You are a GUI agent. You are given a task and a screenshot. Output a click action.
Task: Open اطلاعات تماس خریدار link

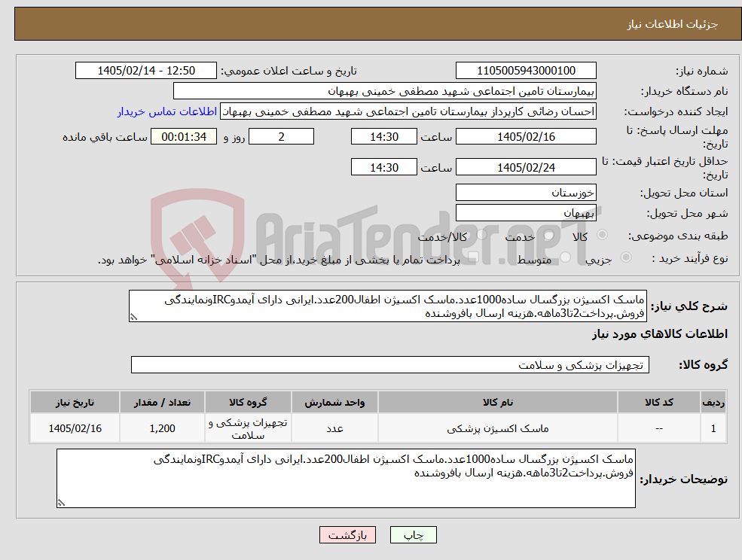click(167, 111)
